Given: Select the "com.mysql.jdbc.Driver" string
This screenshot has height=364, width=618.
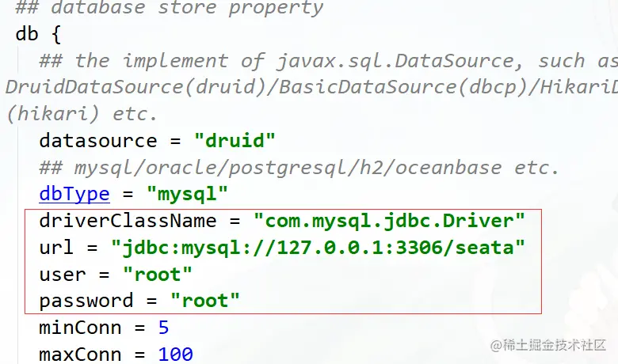Looking at the screenshot, I should (389, 221).
